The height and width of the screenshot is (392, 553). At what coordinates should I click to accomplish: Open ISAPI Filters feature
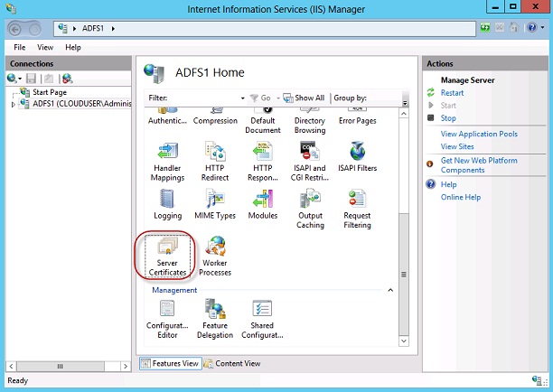click(x=357, y=157)
